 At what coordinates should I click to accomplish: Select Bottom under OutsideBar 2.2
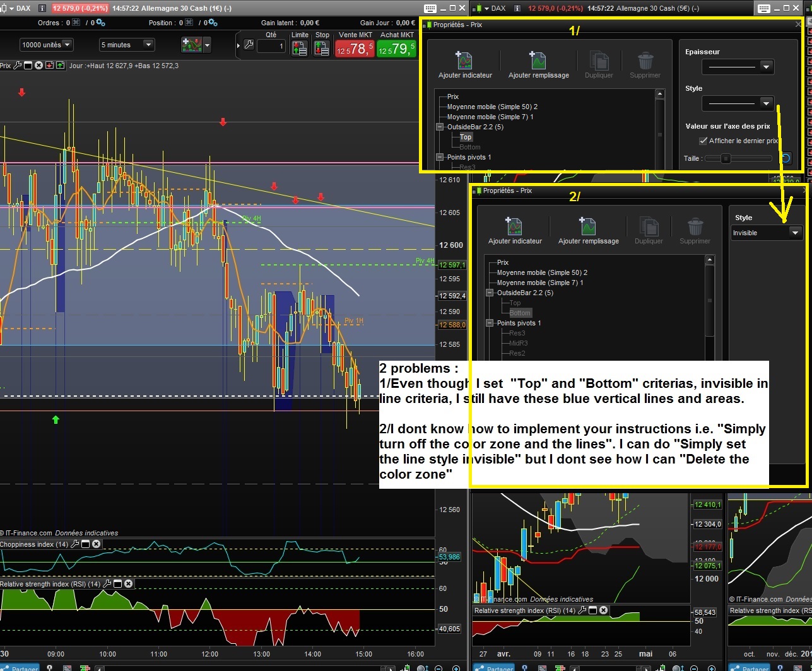[x=519, y=313]
